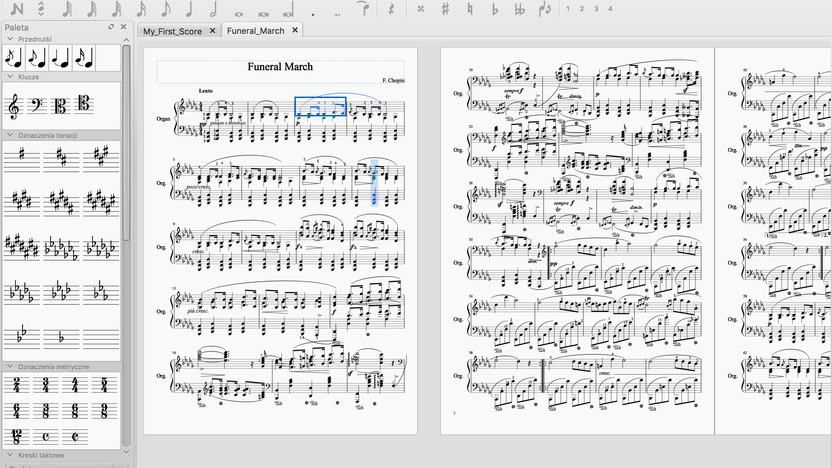Collapse the Oznaczenia metryczne section
832x468 pixels.
tap(10, 367)
